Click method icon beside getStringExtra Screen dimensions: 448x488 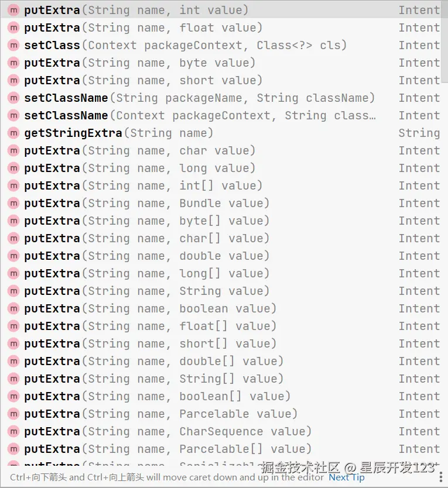pos(13,133)
